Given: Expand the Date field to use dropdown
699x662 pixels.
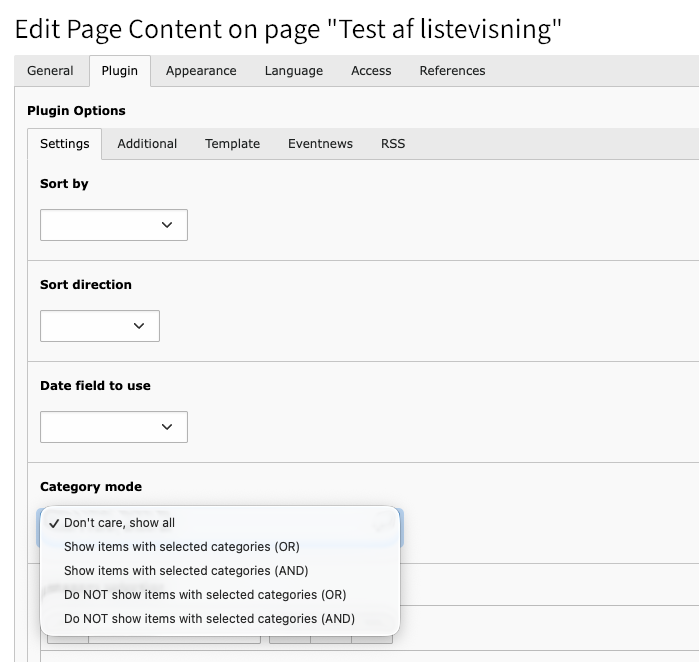Looking at the screenshot, I should coord(114,427).
